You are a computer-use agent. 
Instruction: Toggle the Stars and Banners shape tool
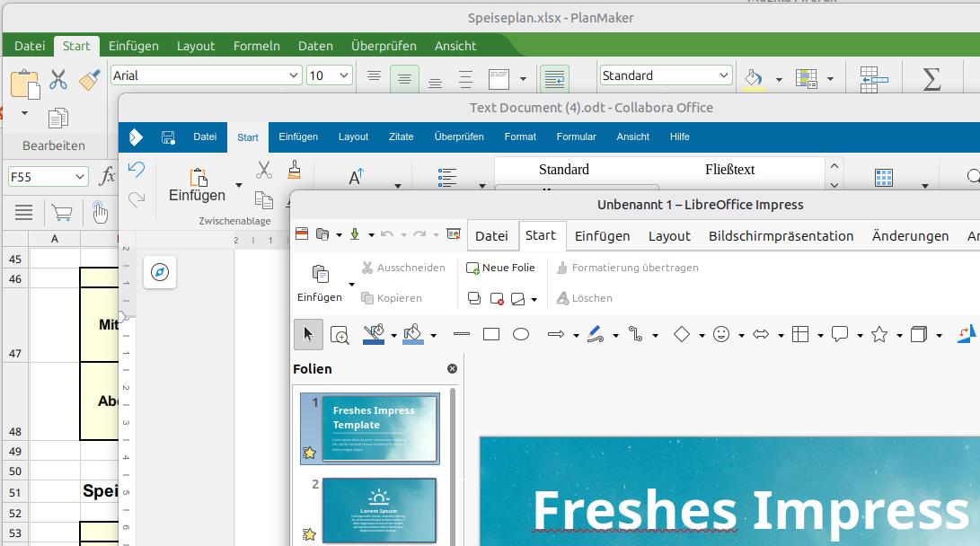point(880,334)
